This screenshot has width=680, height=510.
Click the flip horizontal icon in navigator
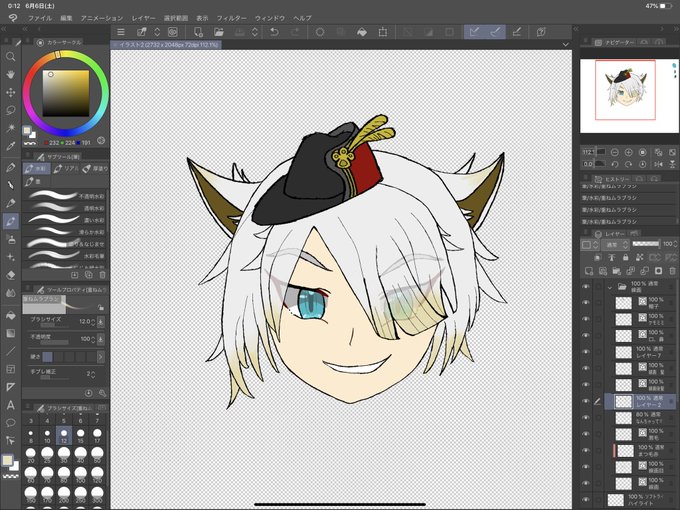tap(658, 164)
